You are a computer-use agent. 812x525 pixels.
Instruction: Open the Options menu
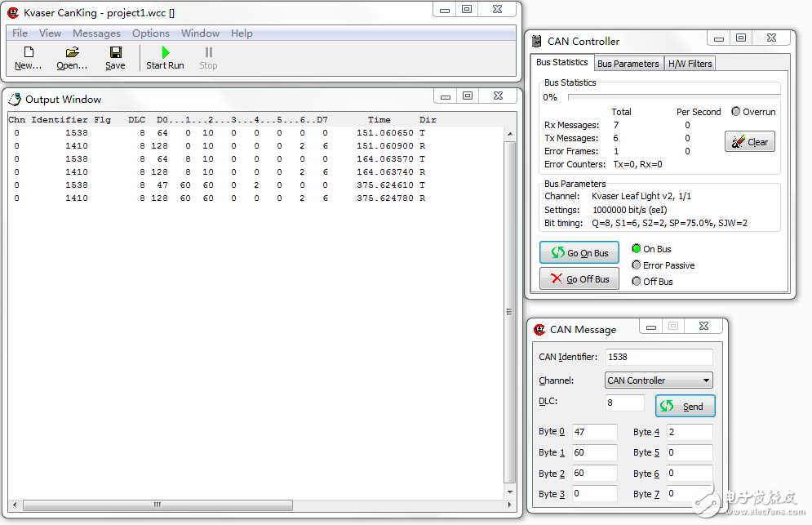151,33
